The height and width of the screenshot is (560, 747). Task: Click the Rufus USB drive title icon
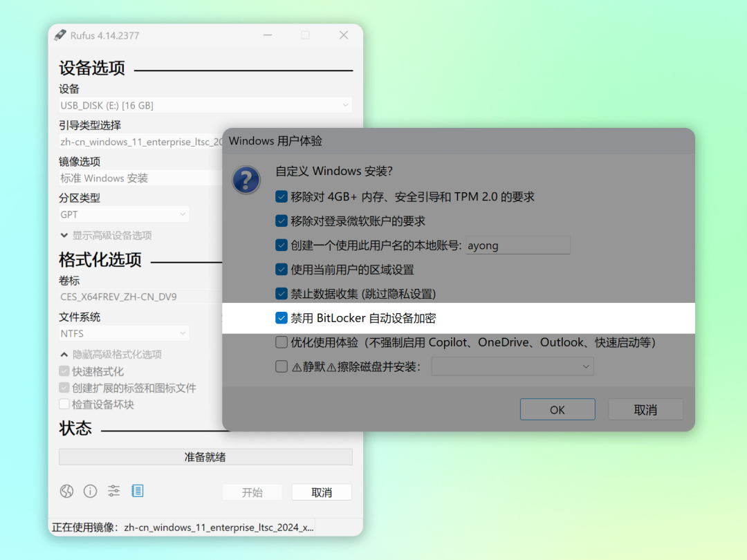60,35
